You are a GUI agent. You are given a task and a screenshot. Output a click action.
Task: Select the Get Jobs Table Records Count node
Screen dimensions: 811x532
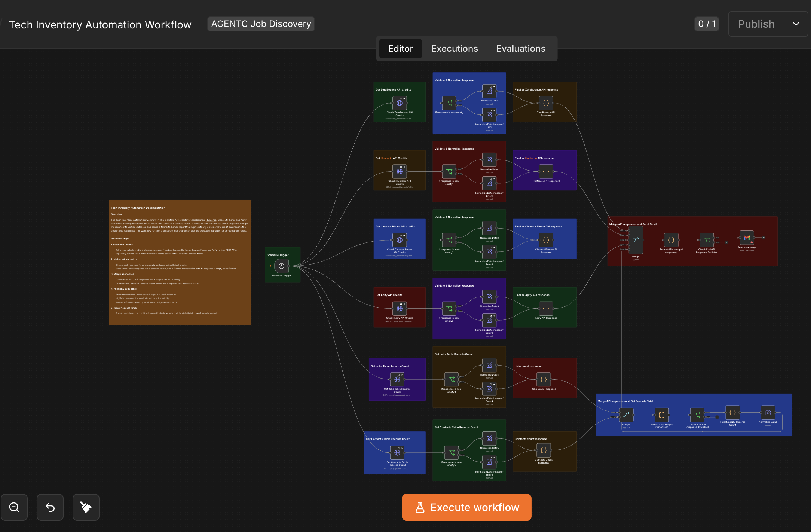397,379
